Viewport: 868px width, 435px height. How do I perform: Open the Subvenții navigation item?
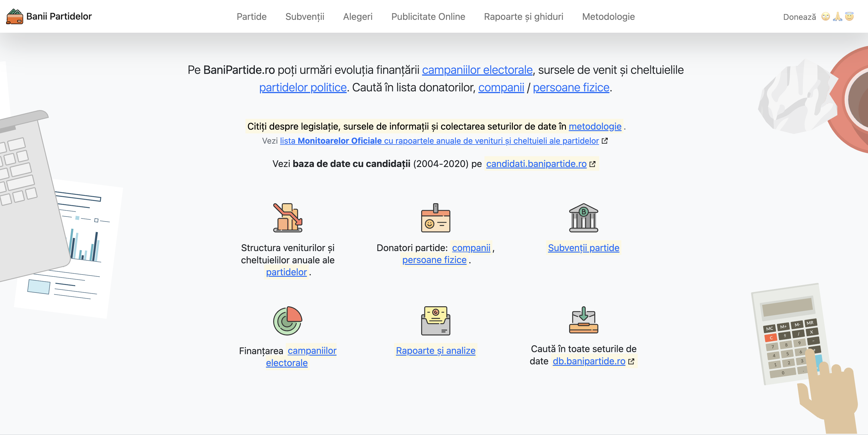pyautogui.click(x=305, y=17)
